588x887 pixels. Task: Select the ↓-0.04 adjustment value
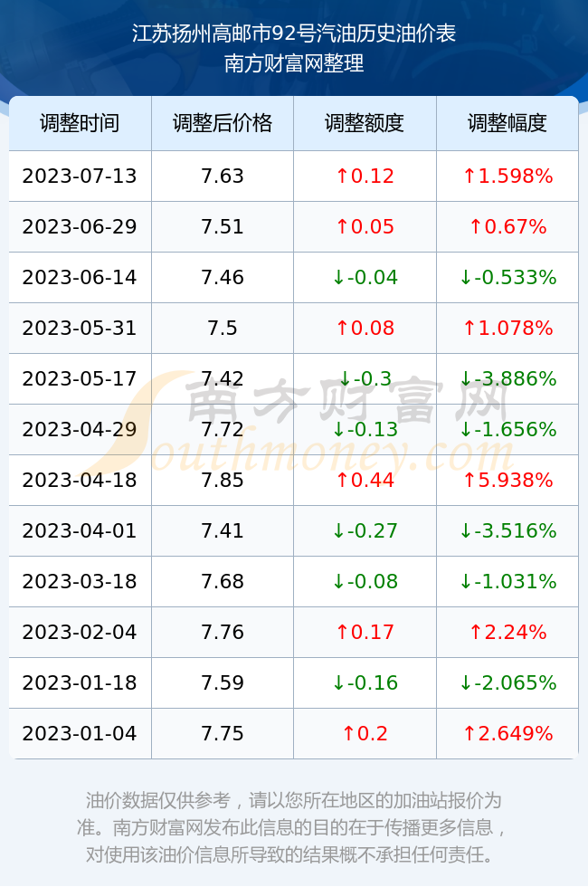365,277
